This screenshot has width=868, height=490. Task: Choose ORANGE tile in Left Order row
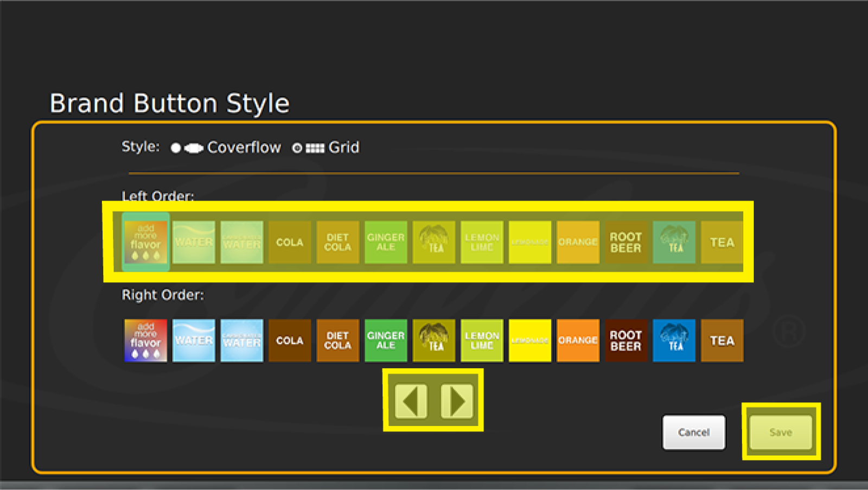coord(578,242)
